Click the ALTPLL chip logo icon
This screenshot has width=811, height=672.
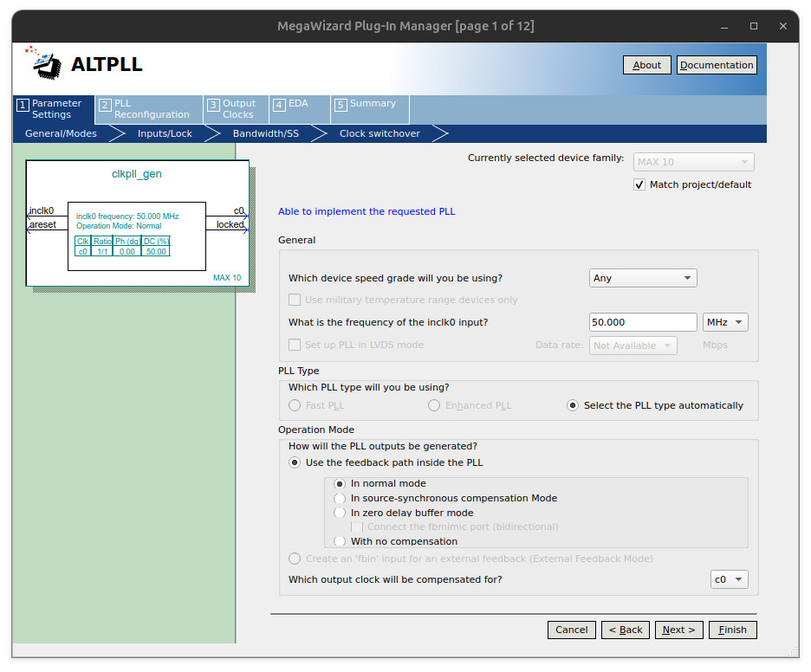(47, 63)
